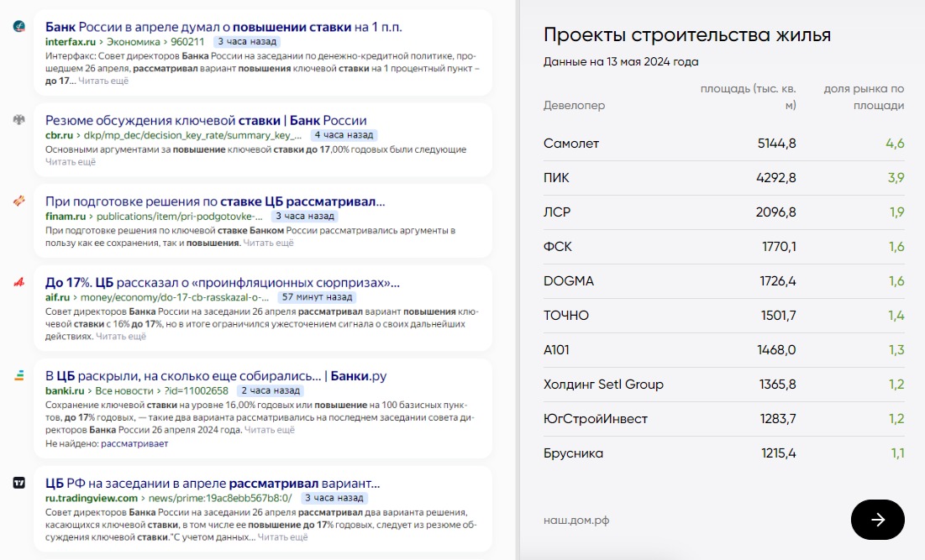Select the 'DOGMA' developer name
This screenshot has width=925, height=560.
[x=569, y=281]
